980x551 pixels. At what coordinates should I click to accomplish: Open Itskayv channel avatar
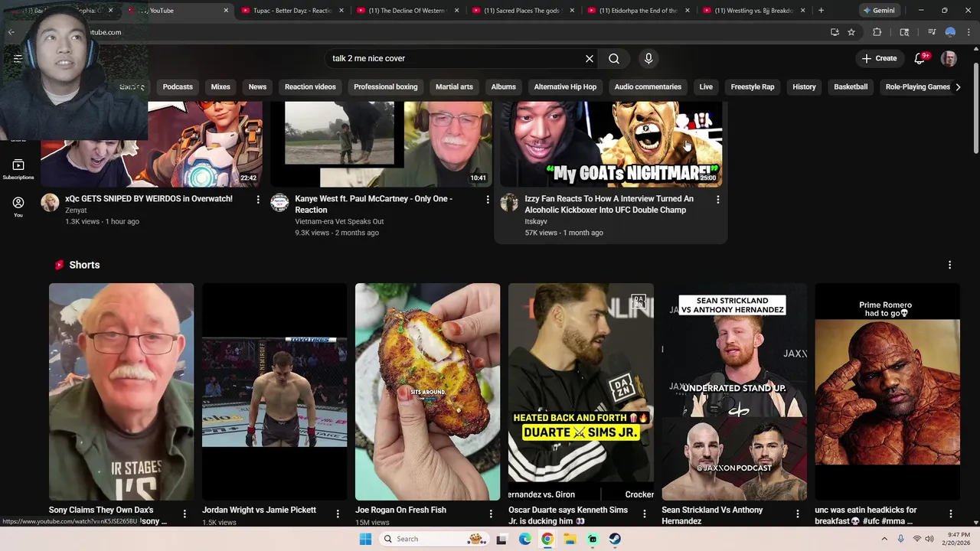coord(509,202)
